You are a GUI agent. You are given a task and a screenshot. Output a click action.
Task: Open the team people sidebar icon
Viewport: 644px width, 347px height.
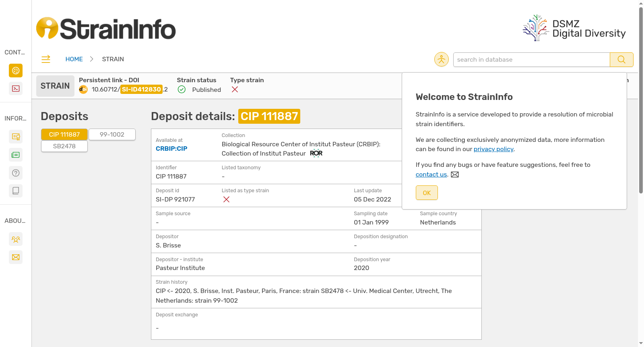point(16,239)
